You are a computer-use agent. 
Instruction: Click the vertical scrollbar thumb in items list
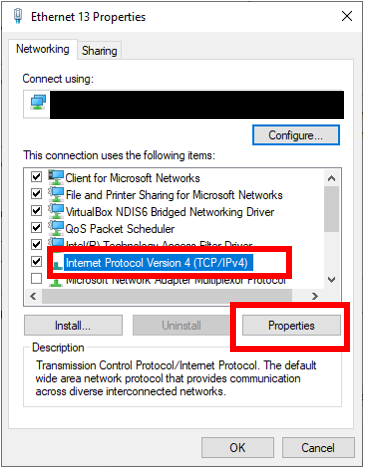(x=331, y=209)
